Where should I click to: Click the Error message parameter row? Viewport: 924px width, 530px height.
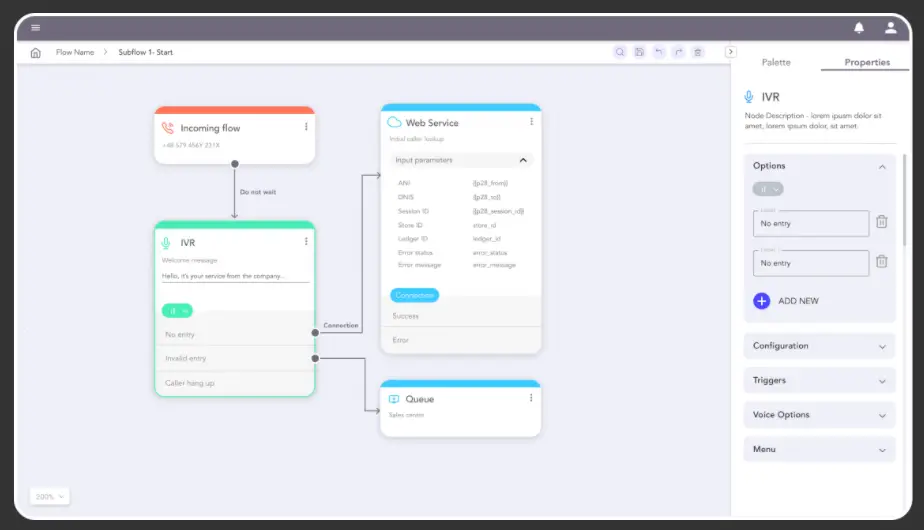[461, 265]
